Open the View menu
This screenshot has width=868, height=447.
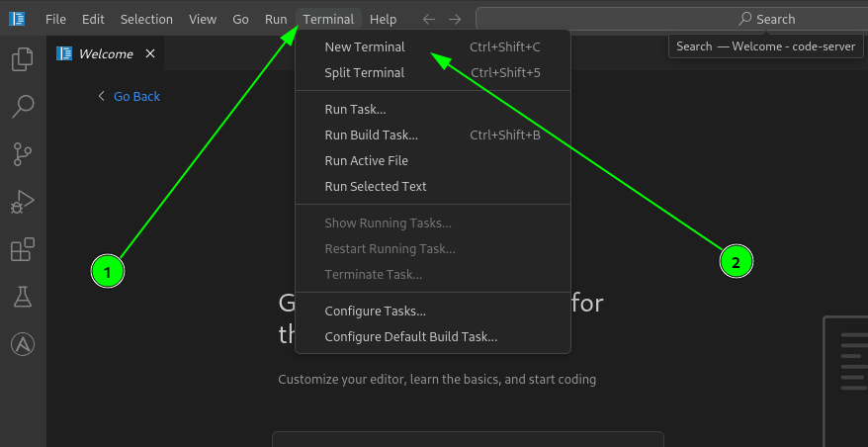pos(203,20)
